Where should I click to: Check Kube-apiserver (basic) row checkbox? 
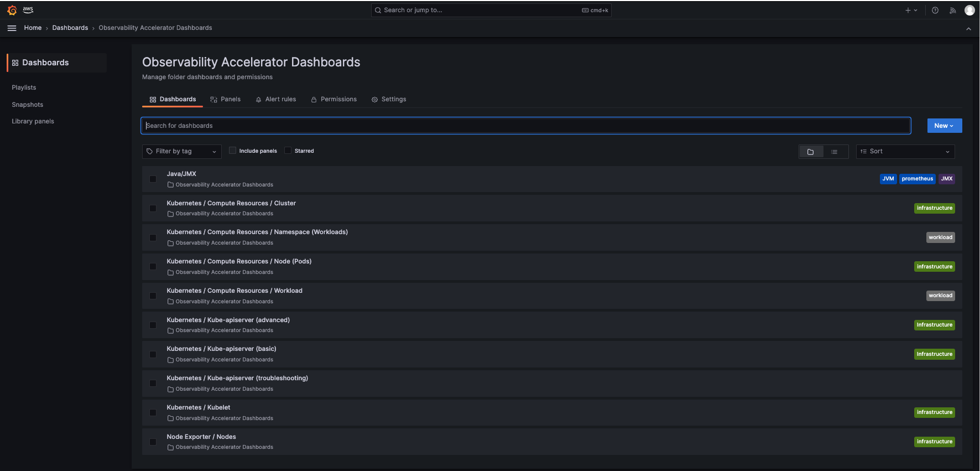(153, 354)
